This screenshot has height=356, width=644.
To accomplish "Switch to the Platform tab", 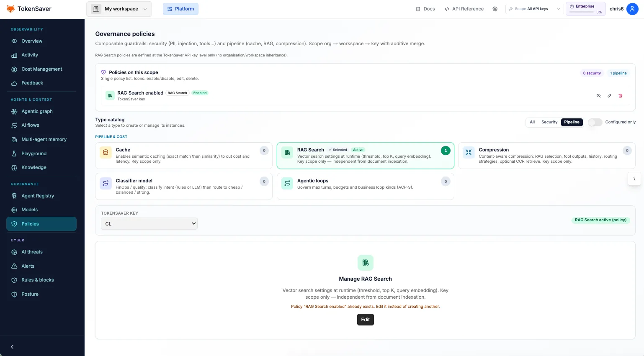I will [x=180, y=9].
